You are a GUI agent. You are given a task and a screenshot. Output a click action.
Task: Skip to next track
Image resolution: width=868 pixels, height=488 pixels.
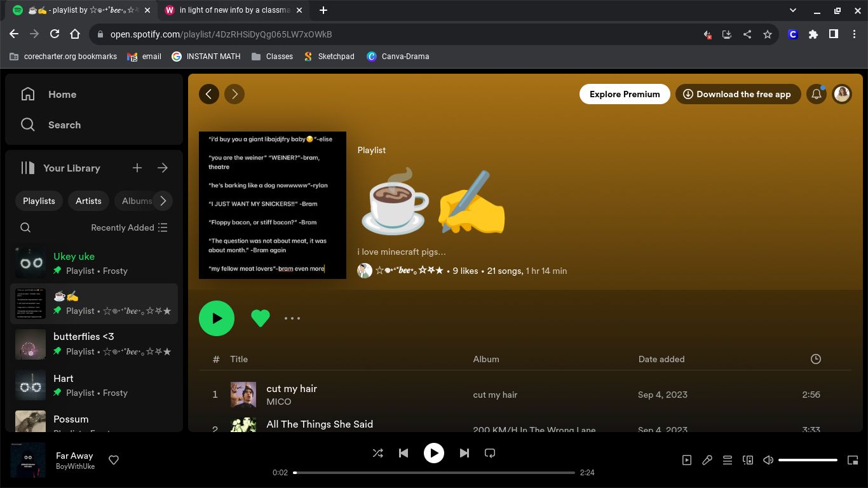(465, 453)
